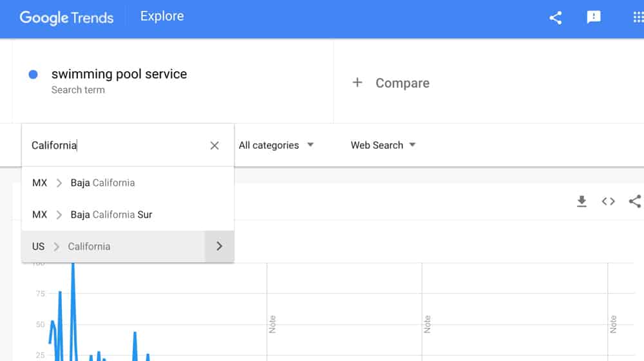
Task: Click the Search term label text
Action: coord(78,90)
